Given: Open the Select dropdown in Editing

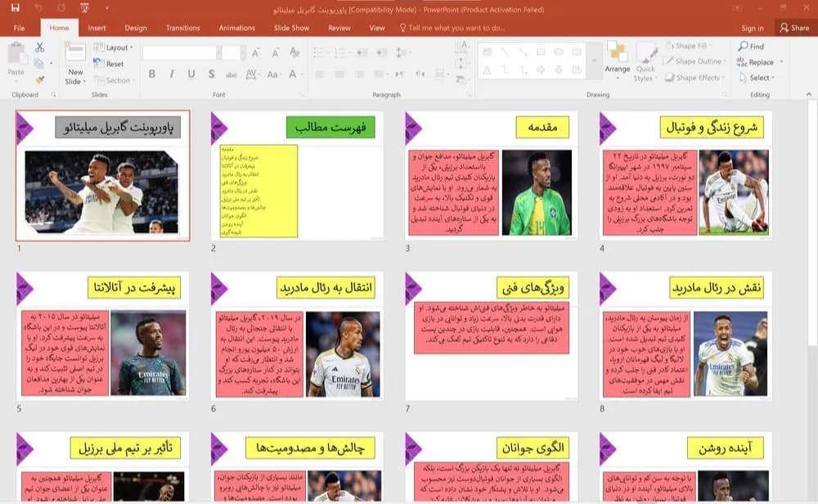Looking at the screenshot, I should (757, 78).
